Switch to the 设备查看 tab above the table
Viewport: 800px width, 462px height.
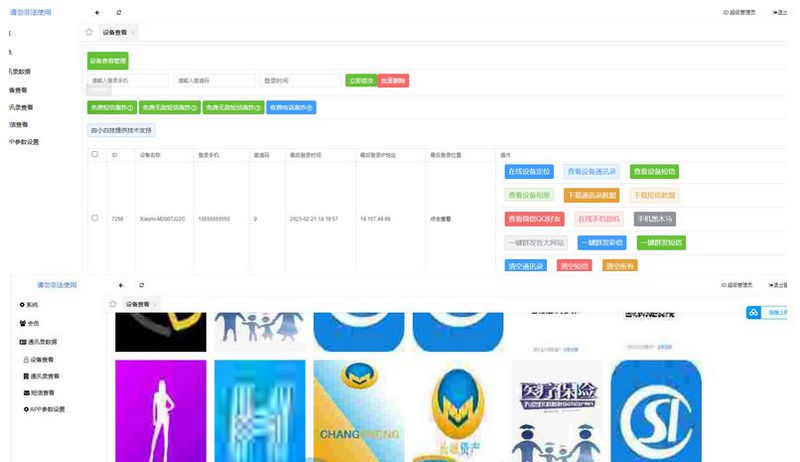115,32
